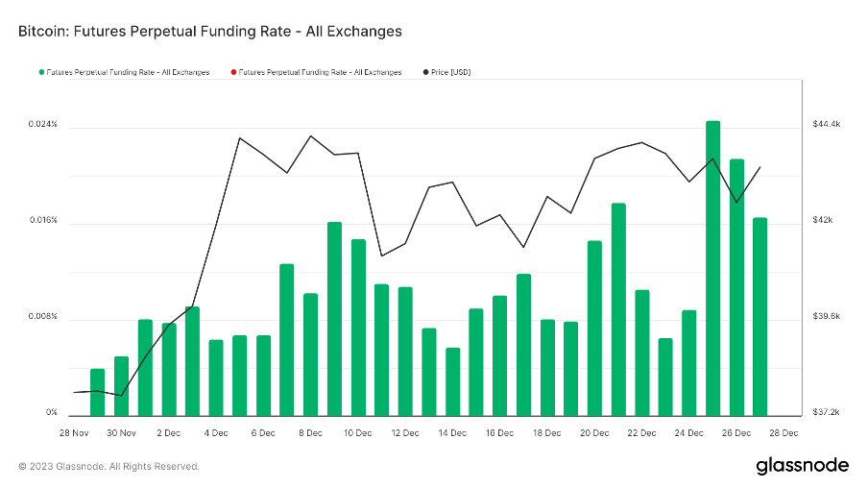868x488 pixels.
Task: Toggle the green-dot Funding Rate legend label
Action: 128,72
